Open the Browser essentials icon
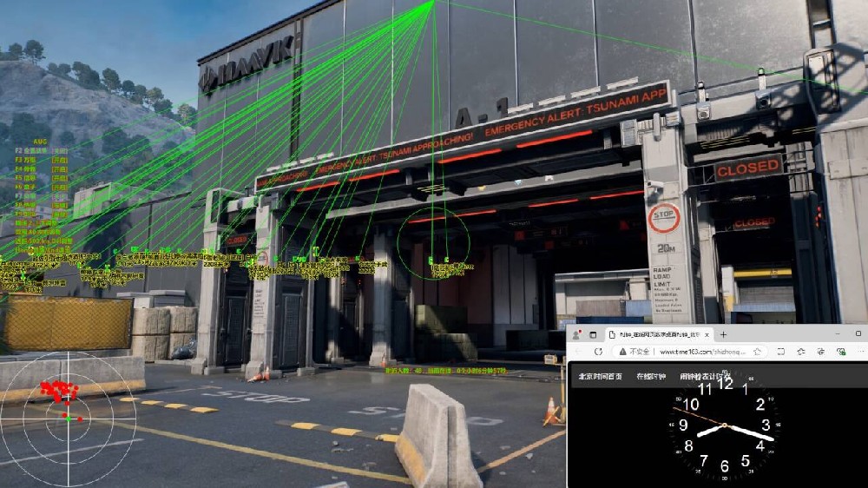The height and width of the screenshot is (488, 868). click(x=840, y=352)
